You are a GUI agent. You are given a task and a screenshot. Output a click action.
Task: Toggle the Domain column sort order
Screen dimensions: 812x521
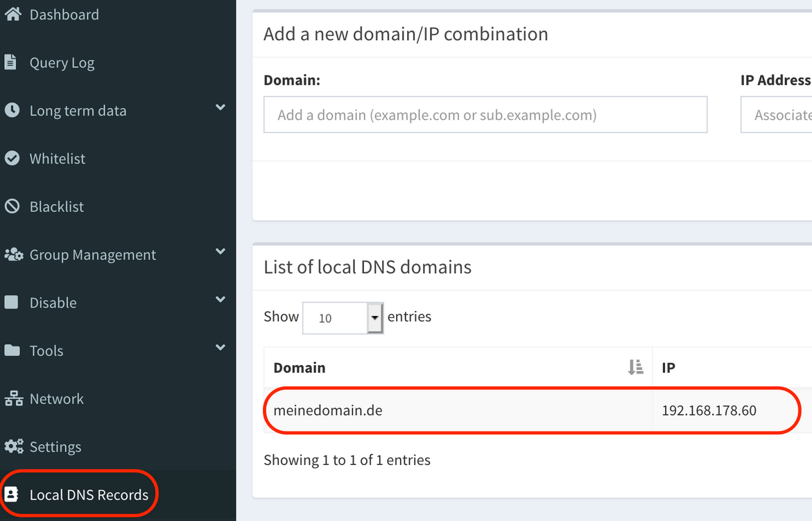[636, 367]
